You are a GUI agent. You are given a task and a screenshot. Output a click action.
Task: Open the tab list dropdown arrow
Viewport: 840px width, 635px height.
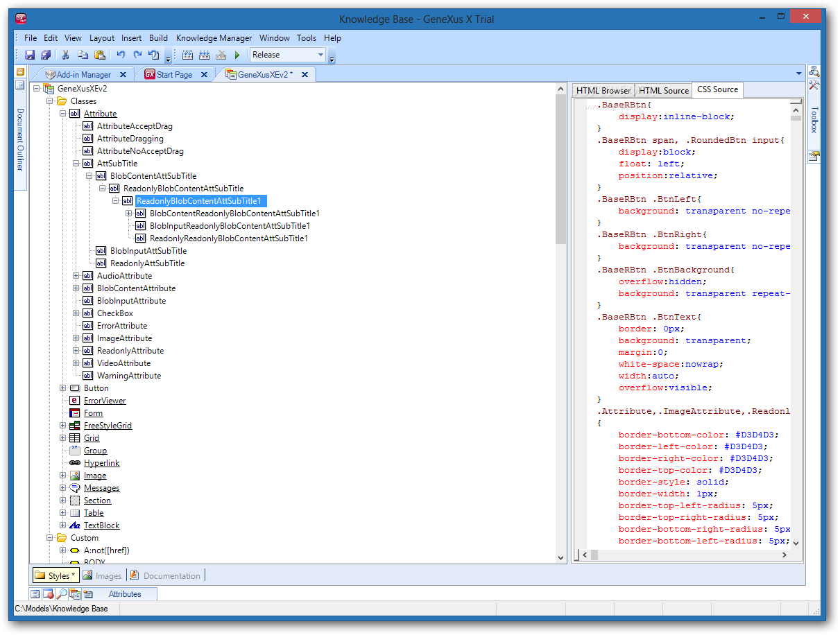point(799,74)
